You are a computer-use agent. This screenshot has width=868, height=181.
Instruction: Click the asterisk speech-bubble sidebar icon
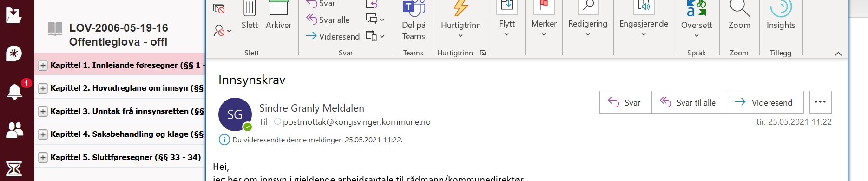tap(14, 54)
